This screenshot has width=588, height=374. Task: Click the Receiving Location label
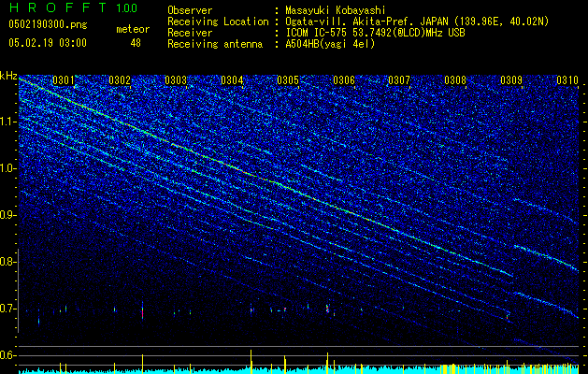[218, 22]
